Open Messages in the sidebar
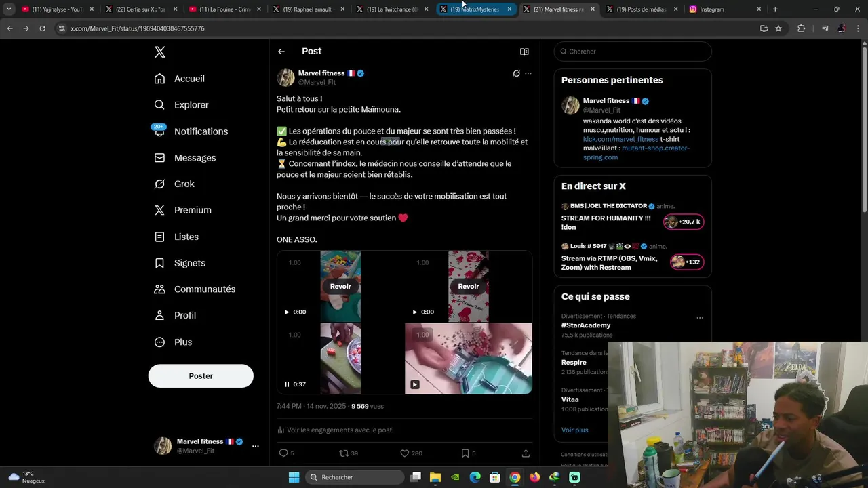Image resolution: width=868 pixels, height=488 pixels. coord(184,158)
